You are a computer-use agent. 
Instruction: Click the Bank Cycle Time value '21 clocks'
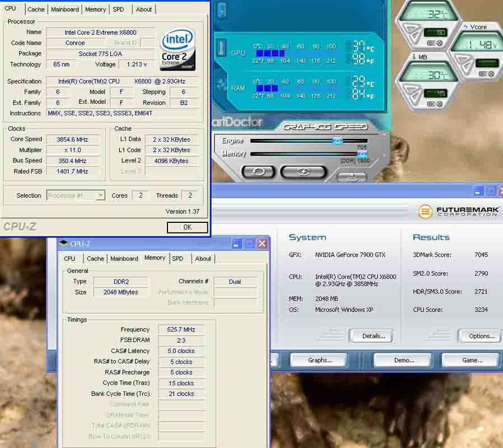(x=181, y=394)
